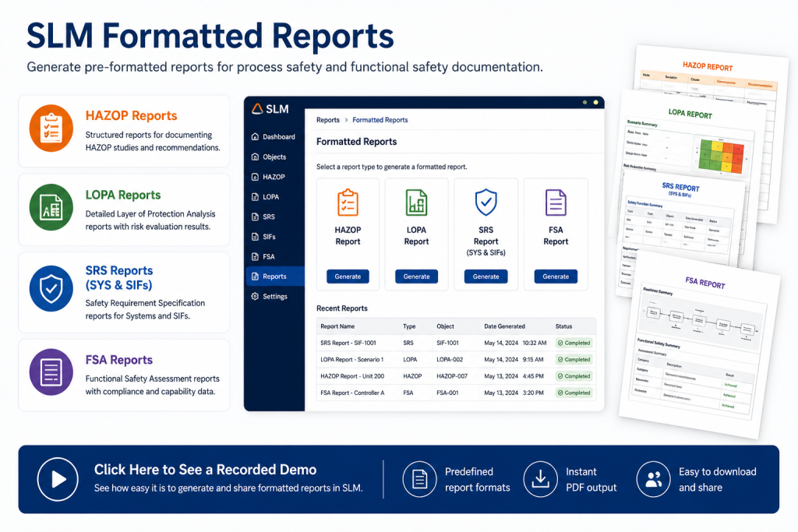Viewport: 798px width, 532px height.
Task: Click the Settings gear icon in sidebar
Action: tap(255, 296)
